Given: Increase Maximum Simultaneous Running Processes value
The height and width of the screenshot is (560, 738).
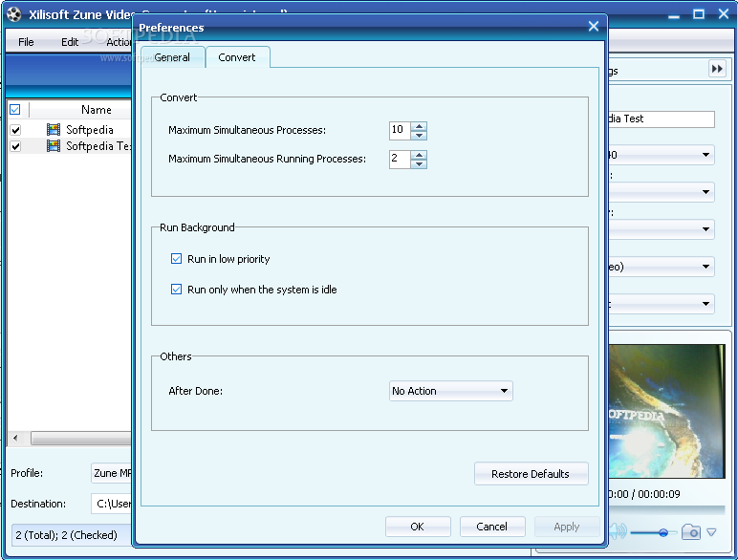Looking at the screenshot, I should point(419,155).
